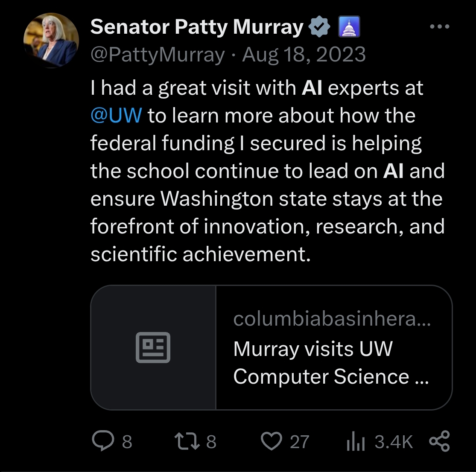The image size is (476, 472).
Task: Click the reply count of 8
Action: coord(127,442)
